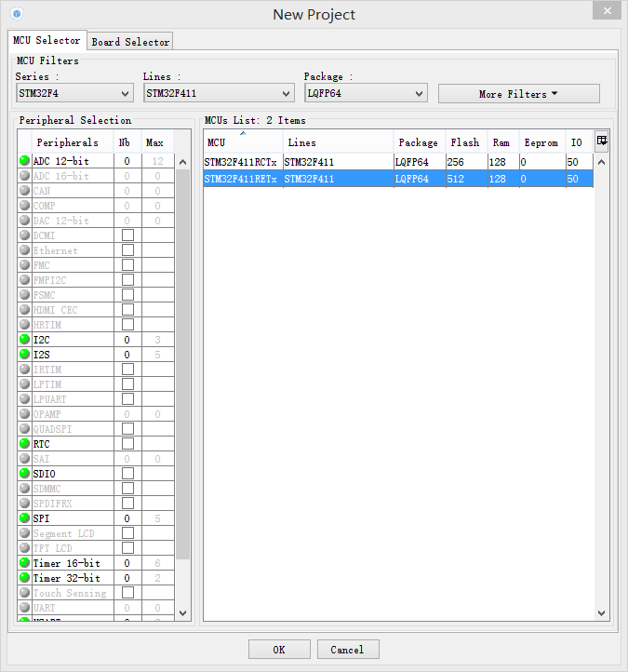Click the peripheral list scrollbar thumb

coord(183,364)
